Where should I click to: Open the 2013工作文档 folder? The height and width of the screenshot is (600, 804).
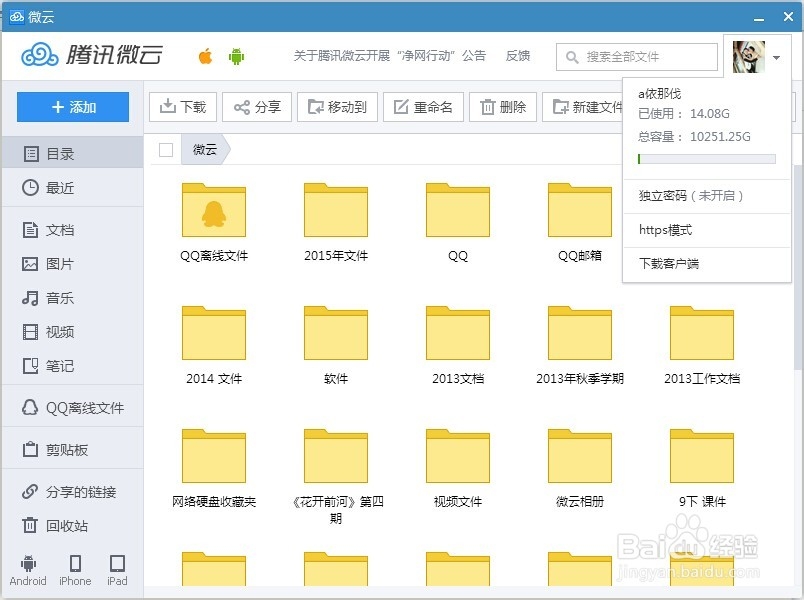click(702, 333)
